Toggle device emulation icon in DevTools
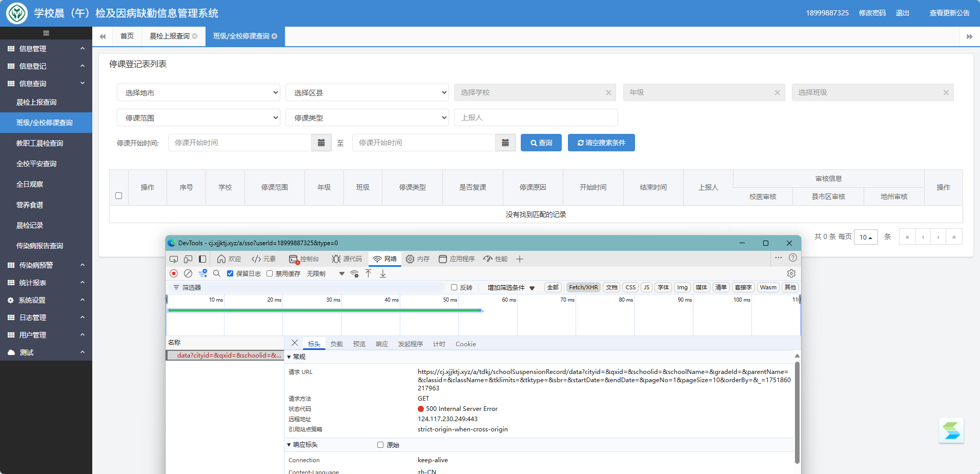The width and height of the screenshot is (980, 474). coord(188,259)
